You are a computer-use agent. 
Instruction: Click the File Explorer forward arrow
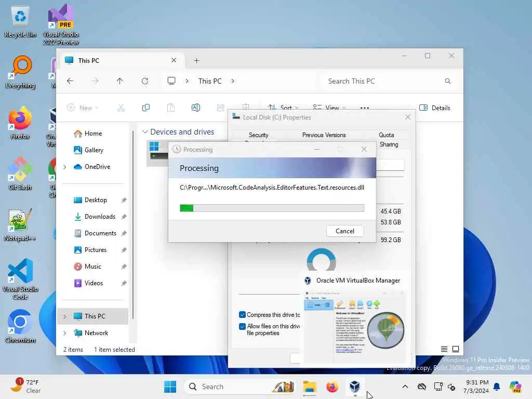pos(95,81)
